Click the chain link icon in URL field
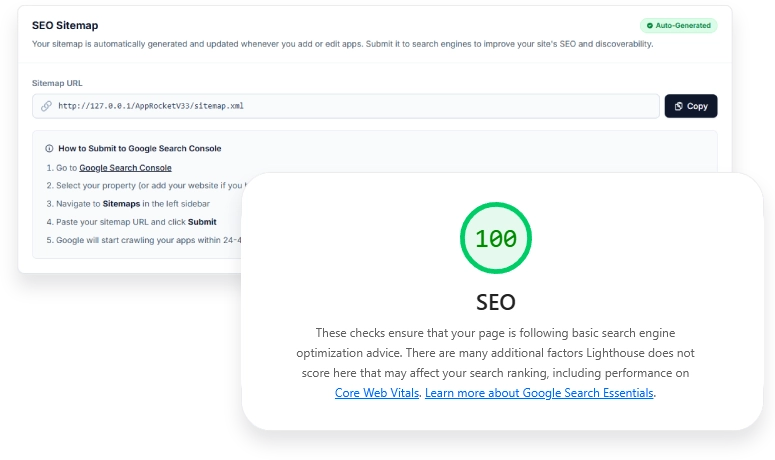This screenshot has height=460, width=775. point(46,106)
